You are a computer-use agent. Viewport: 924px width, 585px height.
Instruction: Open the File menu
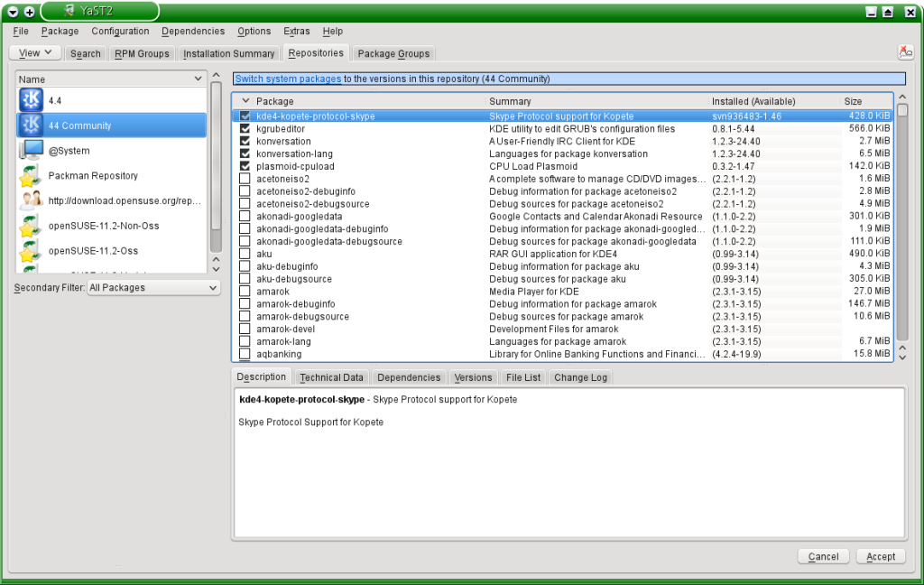click(21, 31)
